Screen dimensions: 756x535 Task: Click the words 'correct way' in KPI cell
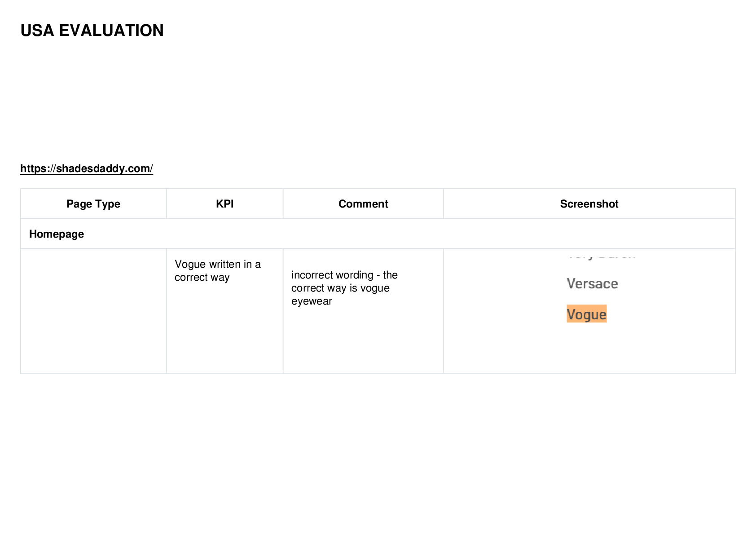pyautogui.click(x=202, y=278)
